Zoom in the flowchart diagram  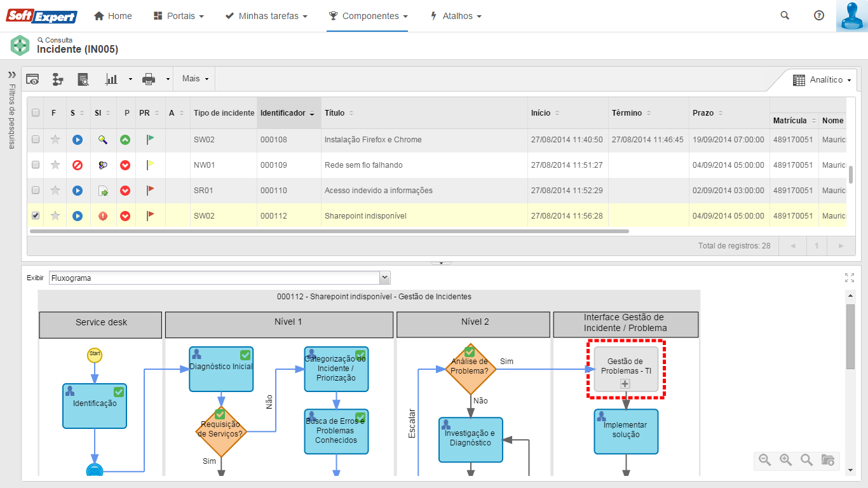786,460
